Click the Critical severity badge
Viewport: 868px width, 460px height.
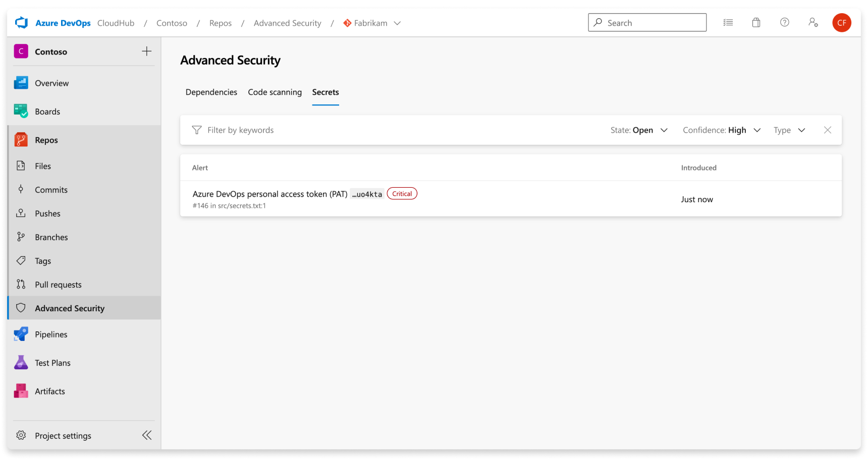(x=402, y=194)
